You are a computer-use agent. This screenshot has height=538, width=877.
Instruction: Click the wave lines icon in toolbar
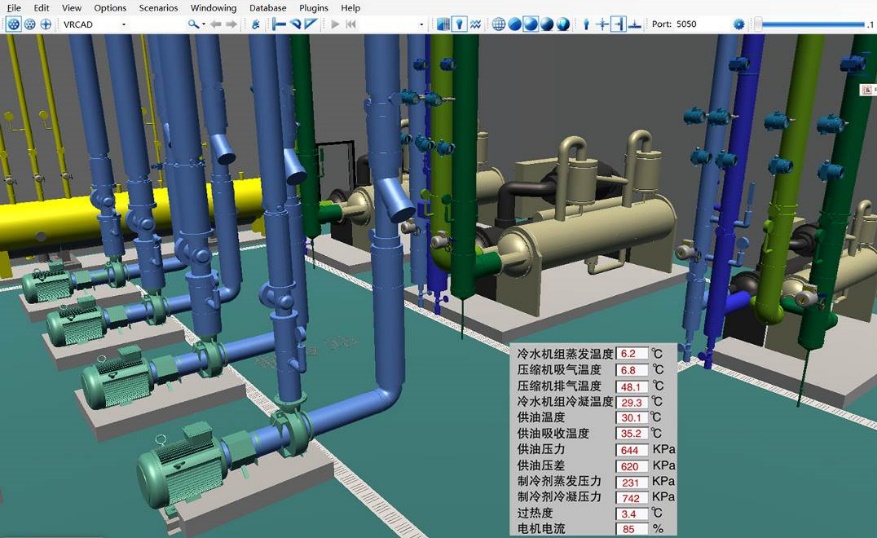tap(475, 24)
